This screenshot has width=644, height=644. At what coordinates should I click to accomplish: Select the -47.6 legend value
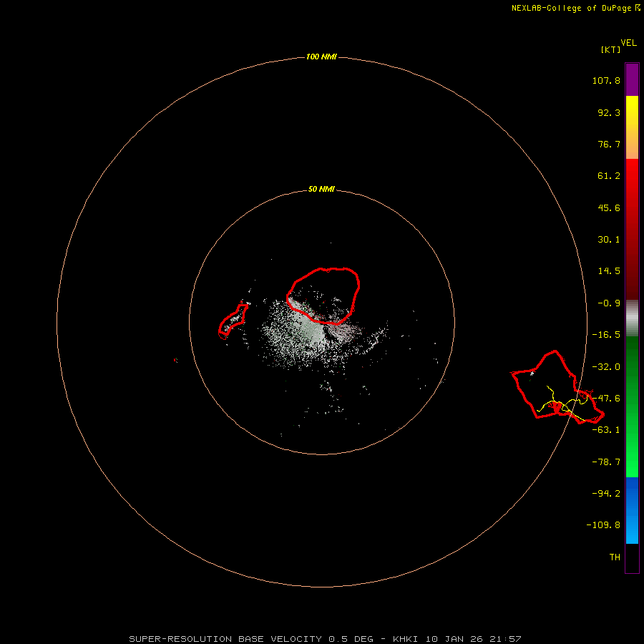[606, 399]
